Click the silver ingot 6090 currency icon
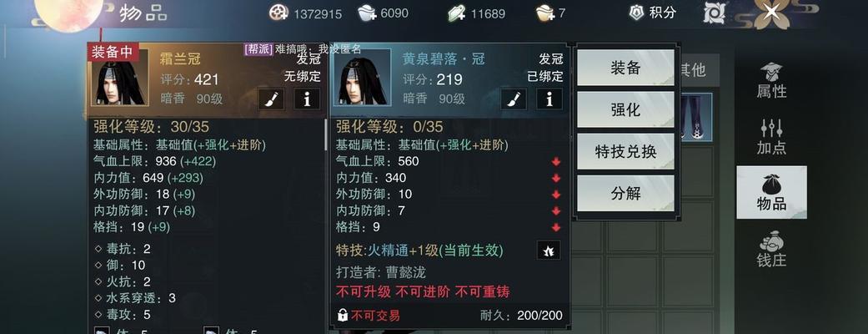The width and height of the screenshot is (868, 334). [368, 13]
